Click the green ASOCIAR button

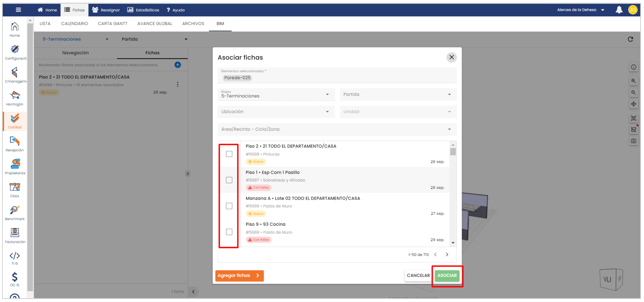click(447, 276)
